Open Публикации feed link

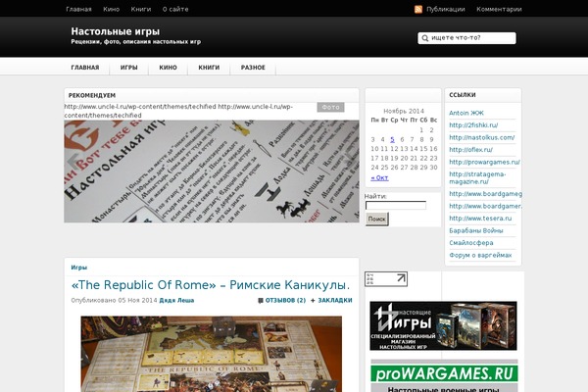pyautogui.click(x=446, y=9)
